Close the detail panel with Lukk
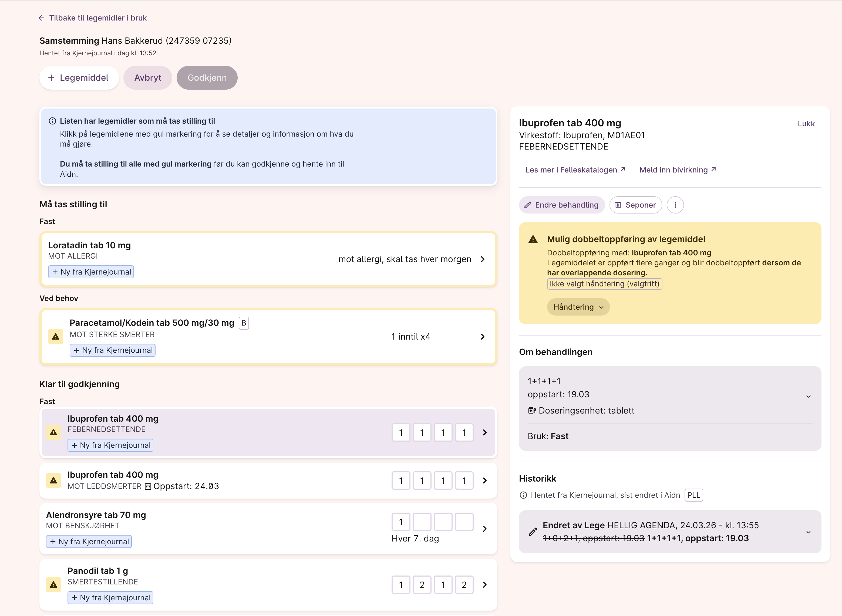The height and width of the screenshot is (616, 842). [806, 123]
